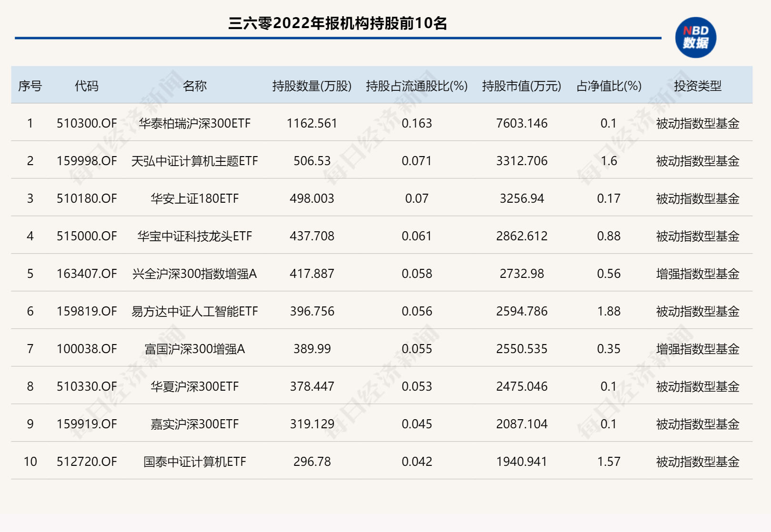The width and height of the screenshot is (771, 532).
Task: Select the 名称 column header
Action: coord(195,86)
